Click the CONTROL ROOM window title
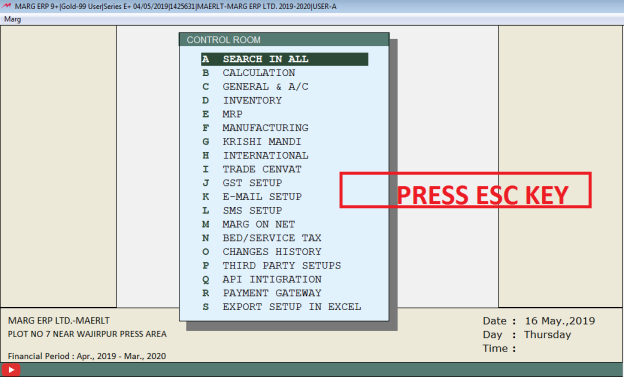This screenshot has width=624, height=378. 223,40
